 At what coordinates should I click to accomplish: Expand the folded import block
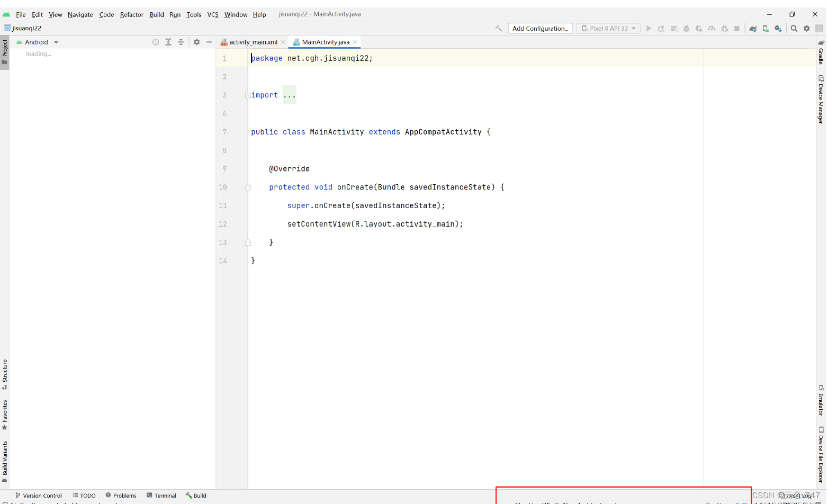coord(248,95)
